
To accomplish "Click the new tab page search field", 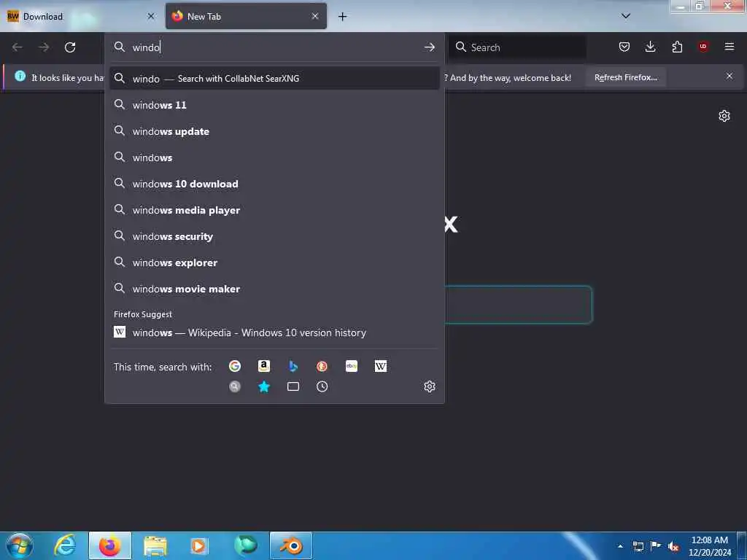I will tap(519, 305).
